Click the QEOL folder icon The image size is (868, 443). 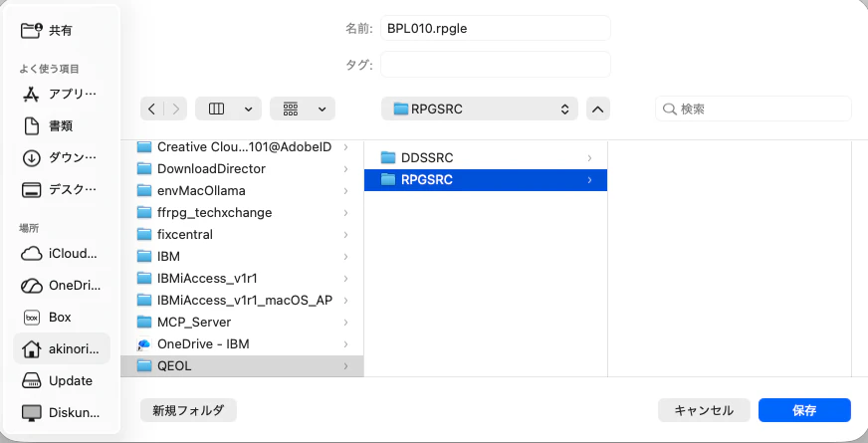tap(144, 366)
